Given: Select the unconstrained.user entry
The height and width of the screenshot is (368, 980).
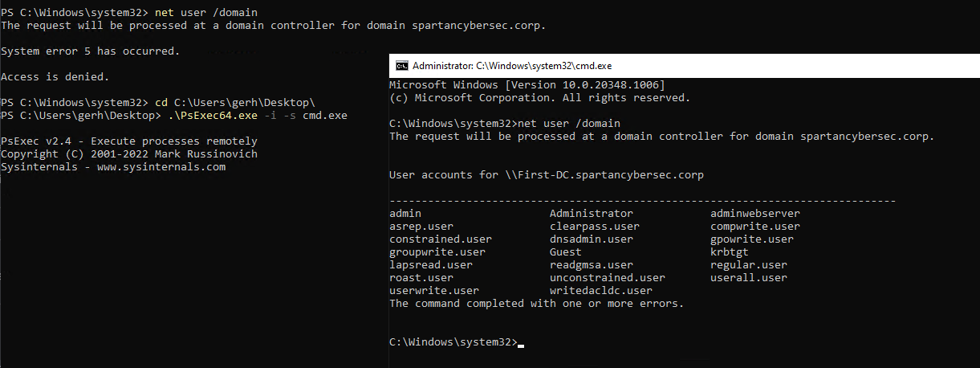Looking at the screenshot, I should pyautogui.click(x=608, y=278).
